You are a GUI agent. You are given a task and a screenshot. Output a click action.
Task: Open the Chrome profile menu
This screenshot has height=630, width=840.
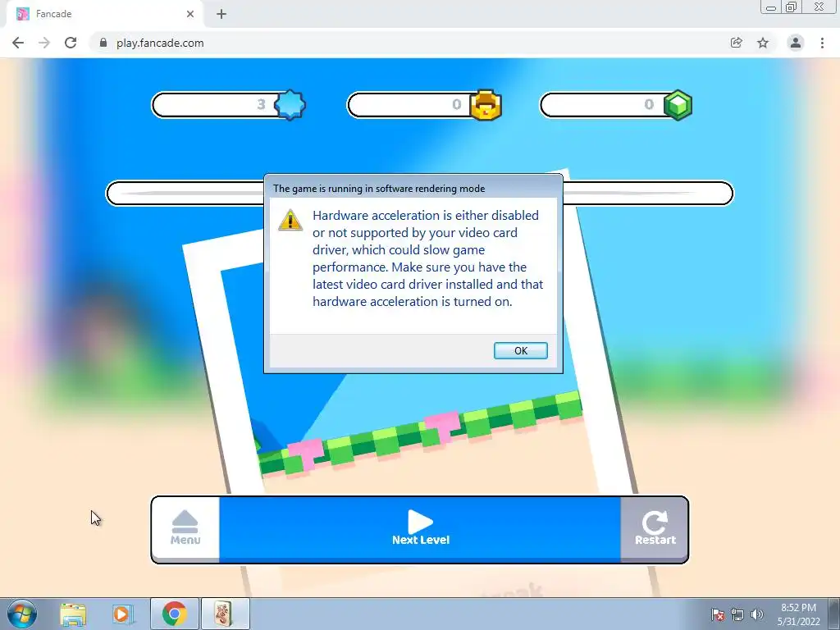click(796, 43)
